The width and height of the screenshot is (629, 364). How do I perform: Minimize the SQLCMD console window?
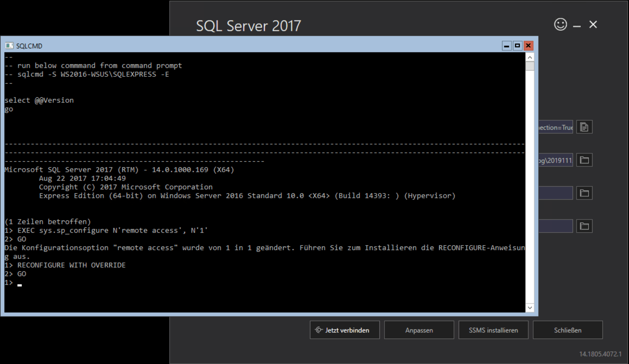click(506, 46)
